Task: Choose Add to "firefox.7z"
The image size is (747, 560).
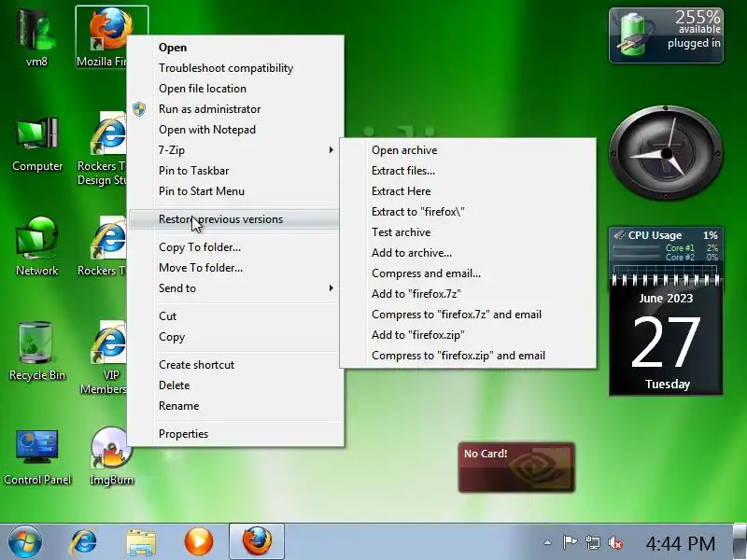Action: (x=468, y=293)
